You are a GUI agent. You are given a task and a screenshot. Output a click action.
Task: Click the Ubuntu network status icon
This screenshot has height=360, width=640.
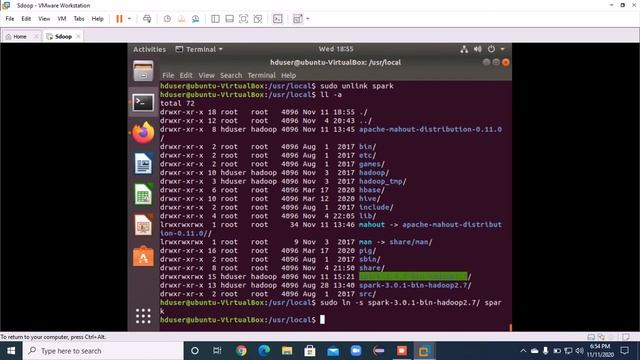[x=464, y=49]
